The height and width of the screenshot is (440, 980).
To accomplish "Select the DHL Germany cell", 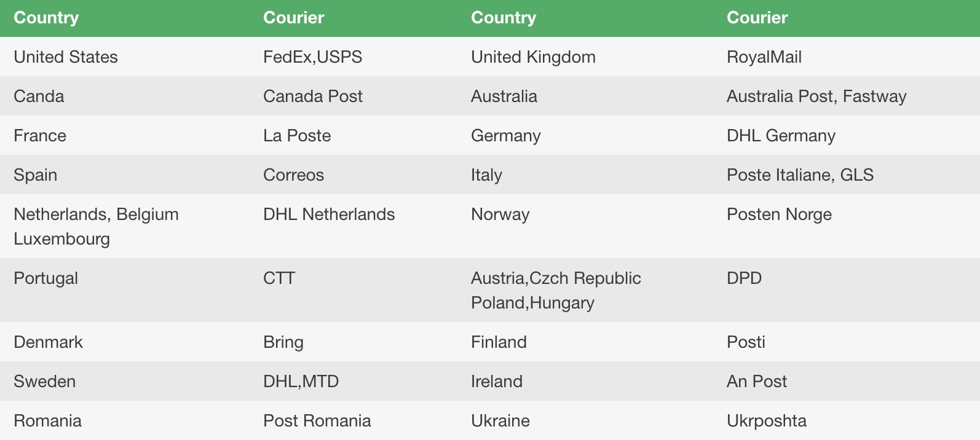I will tap(781, 136).
